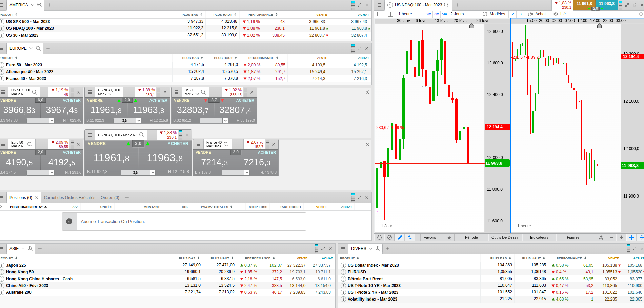Reset the chart with the refresh icon

(x=379, y=238)
